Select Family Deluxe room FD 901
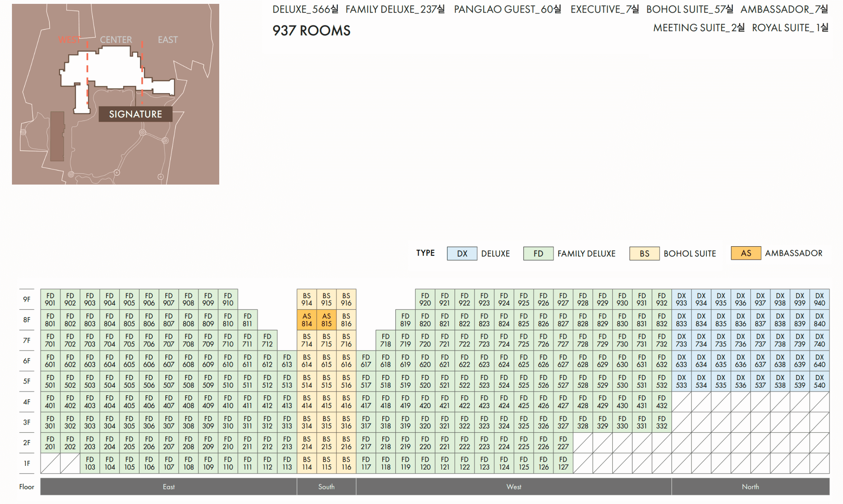The image size is (843, 504). [x=50, y=299]
